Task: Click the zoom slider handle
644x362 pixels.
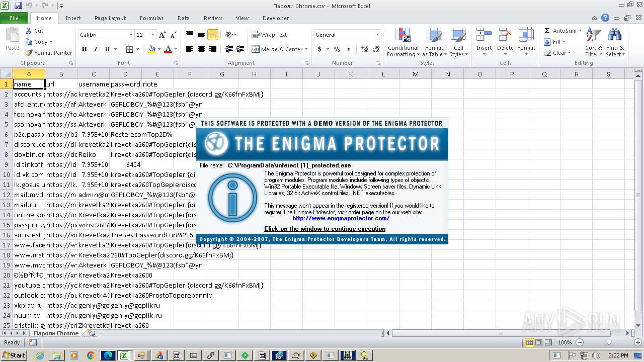Action: tap(609, 342)
